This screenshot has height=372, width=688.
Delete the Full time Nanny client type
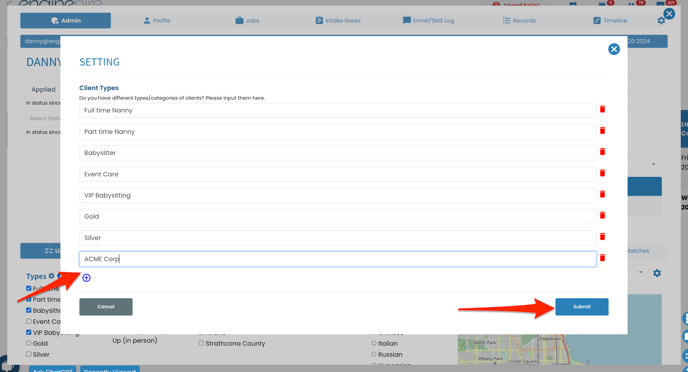(602, 109)
